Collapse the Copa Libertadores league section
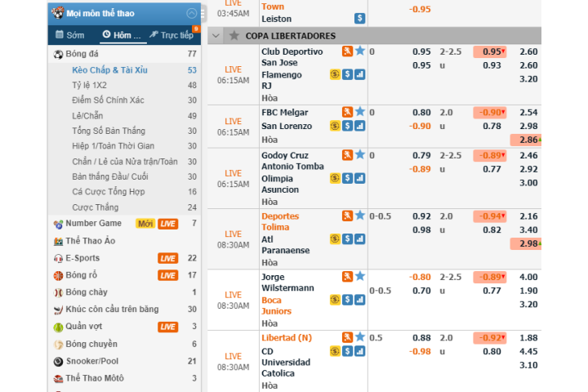Screen dimensions: 588x392 pyautogui.click(x=216, y=36)
